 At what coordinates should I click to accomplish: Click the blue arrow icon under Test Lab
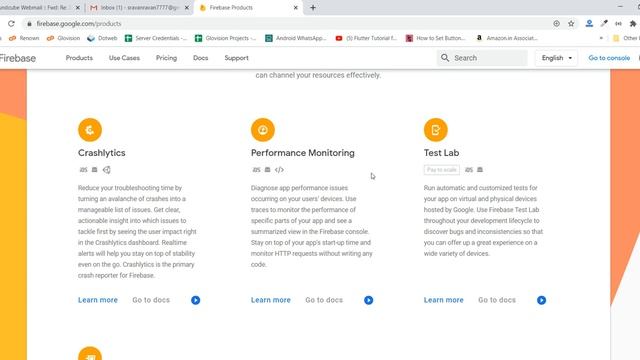coord(541,300)
